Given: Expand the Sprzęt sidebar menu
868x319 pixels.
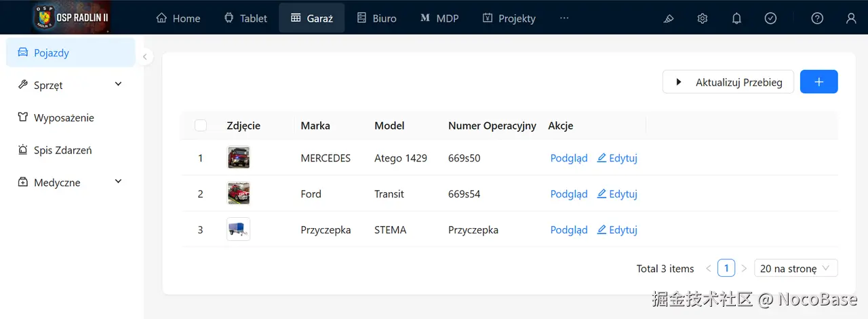Looking at the screenshot, I should (x=71, y=85).
